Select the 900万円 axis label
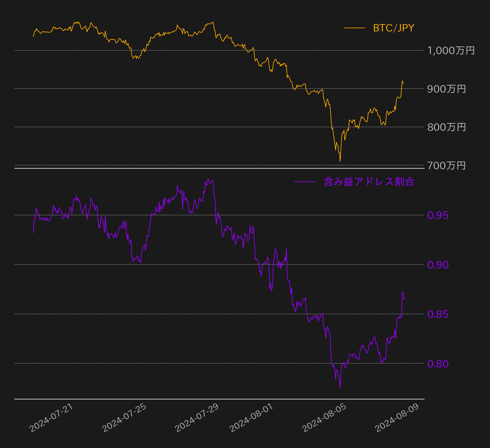This screenshot has height=448, width=490. pos(446,89)
